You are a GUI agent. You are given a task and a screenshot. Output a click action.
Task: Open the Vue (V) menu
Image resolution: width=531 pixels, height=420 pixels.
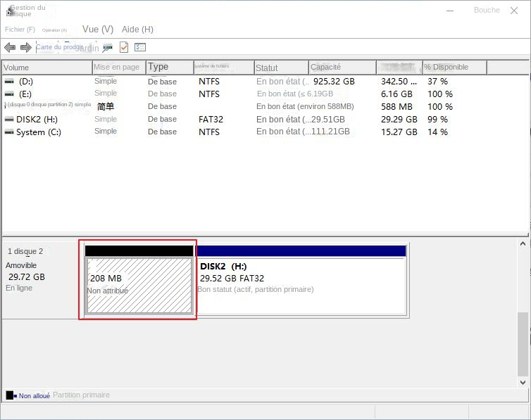[x=98, y=30]
